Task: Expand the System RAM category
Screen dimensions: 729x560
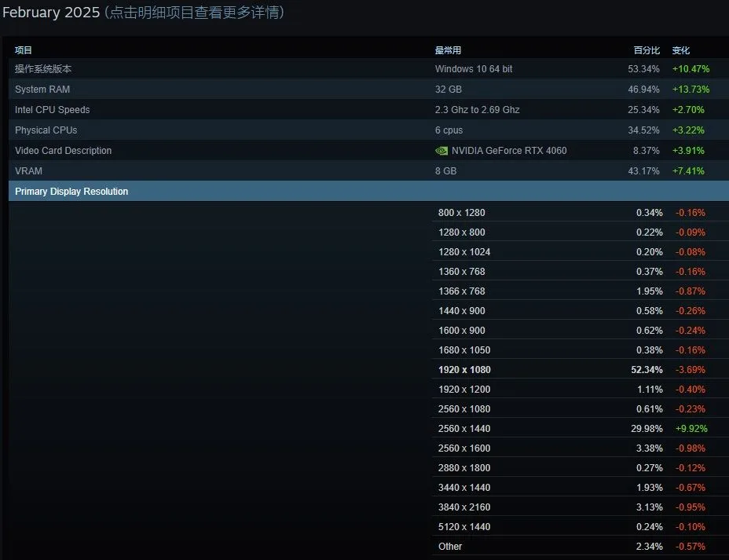Action: tap(42, 90)
